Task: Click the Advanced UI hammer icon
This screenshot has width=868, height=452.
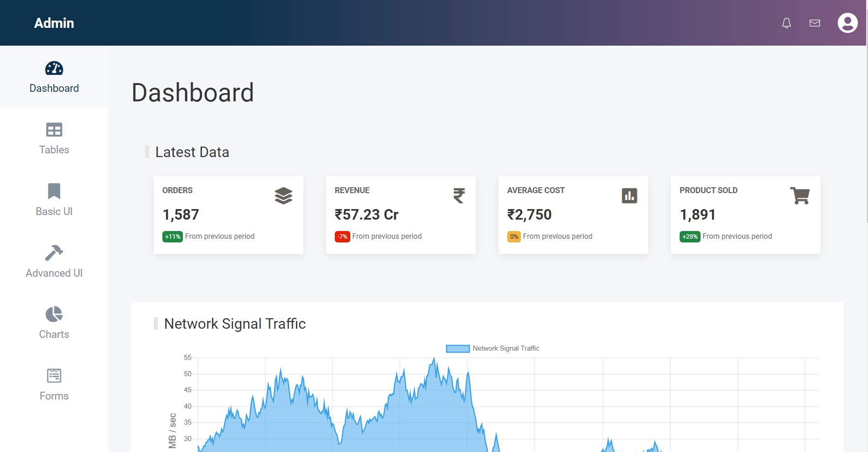Action: [x=54, y=252]
